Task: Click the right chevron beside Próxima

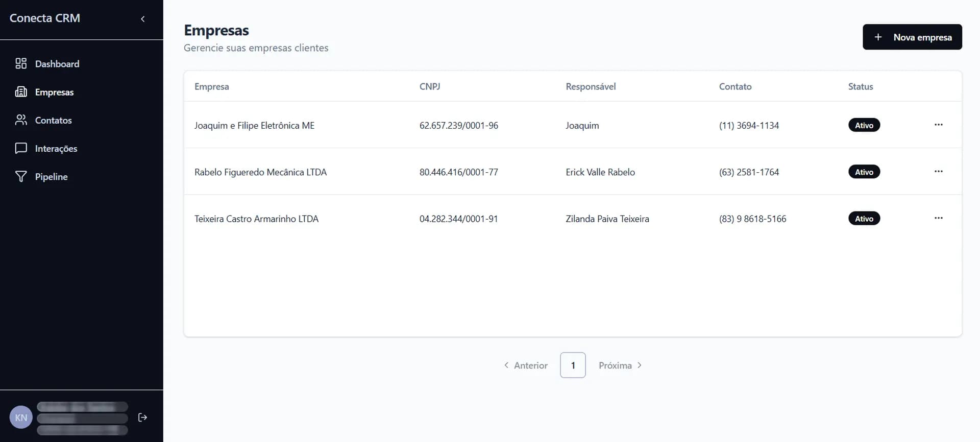Action: click(x=640, y=365)
